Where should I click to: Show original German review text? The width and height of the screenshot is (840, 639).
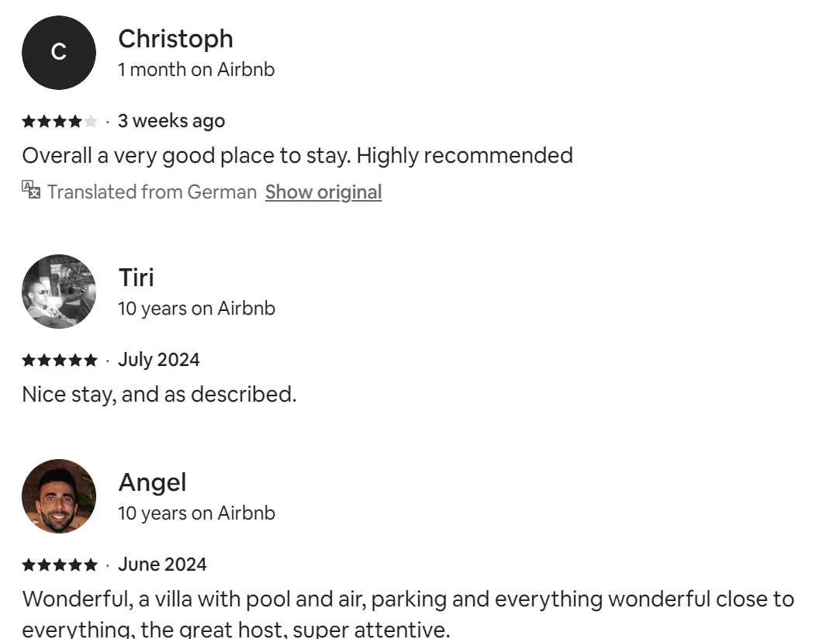tap(323, 192)
